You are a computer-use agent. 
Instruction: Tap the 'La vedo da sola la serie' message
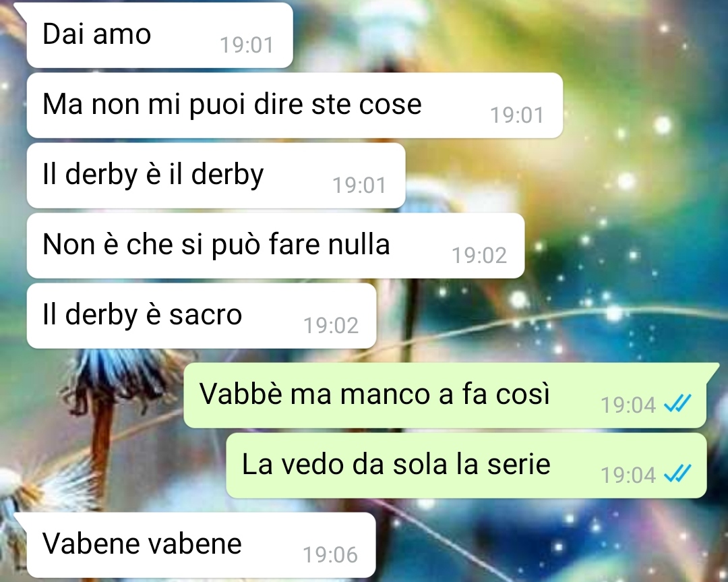(x=466, y=465)
